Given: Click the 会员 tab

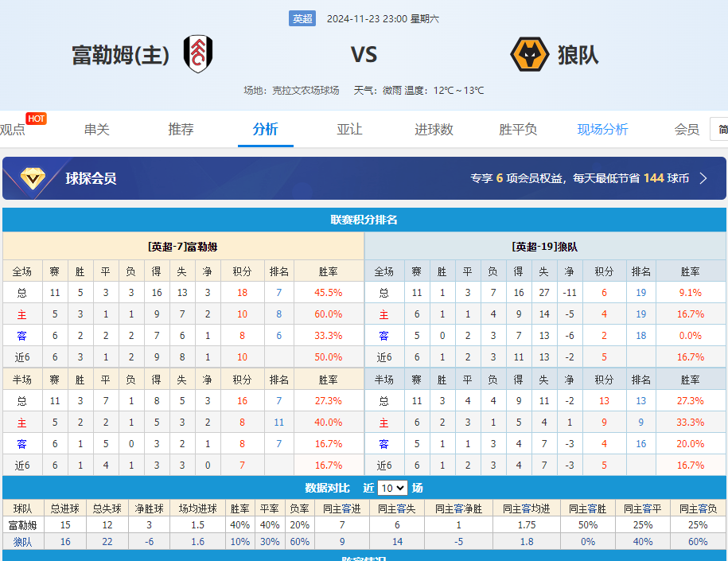Looking at the screenshot, I should (x=687, y=129).
